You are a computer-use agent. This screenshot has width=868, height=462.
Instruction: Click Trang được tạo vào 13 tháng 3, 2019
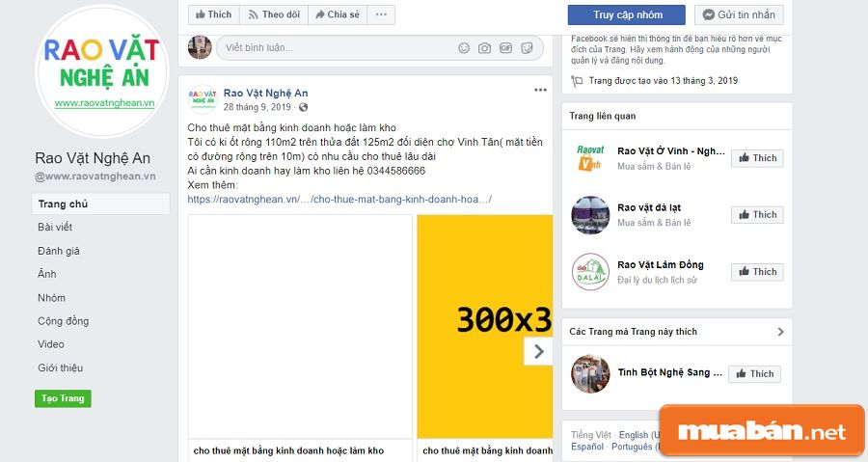pos(664,81)
